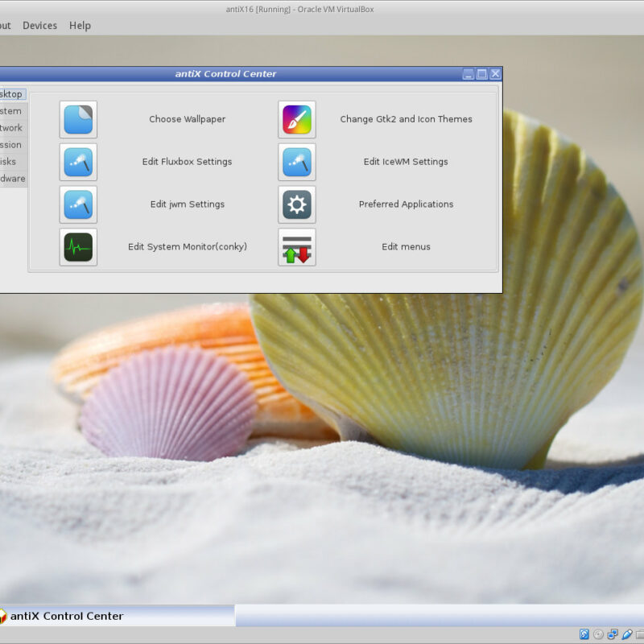Open the System Monitor (conky) icon

click(x=78, y=247)
